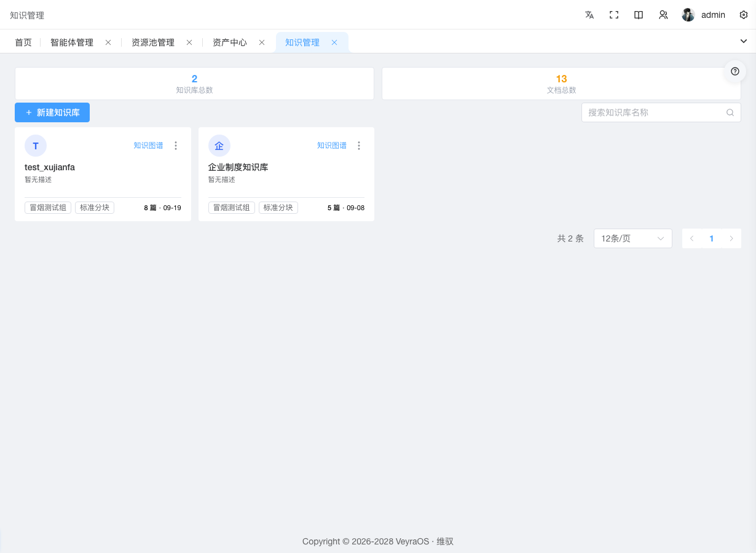Open the settings gear icon

point(743,15)
